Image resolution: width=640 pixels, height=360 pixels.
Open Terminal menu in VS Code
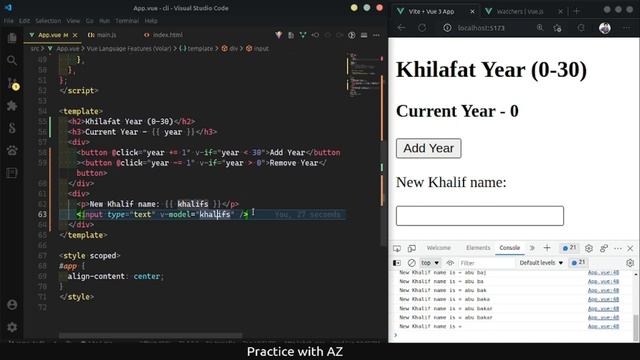[x=127, y=21]
